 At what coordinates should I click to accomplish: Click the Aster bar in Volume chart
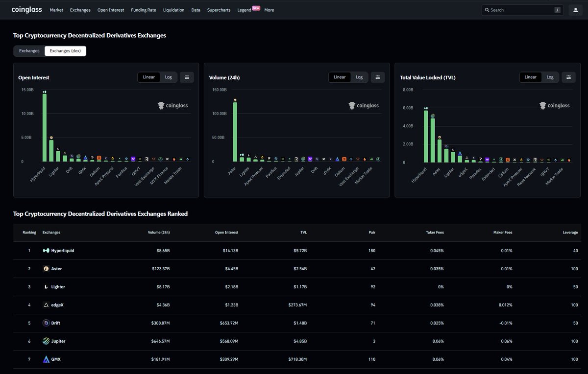(235, 132)
